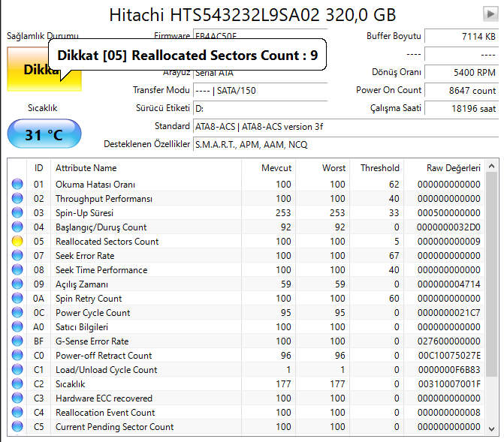
Task: Click the blue status icon for Okuma Hatası Oranı
Action: click(x=17, y=184)
